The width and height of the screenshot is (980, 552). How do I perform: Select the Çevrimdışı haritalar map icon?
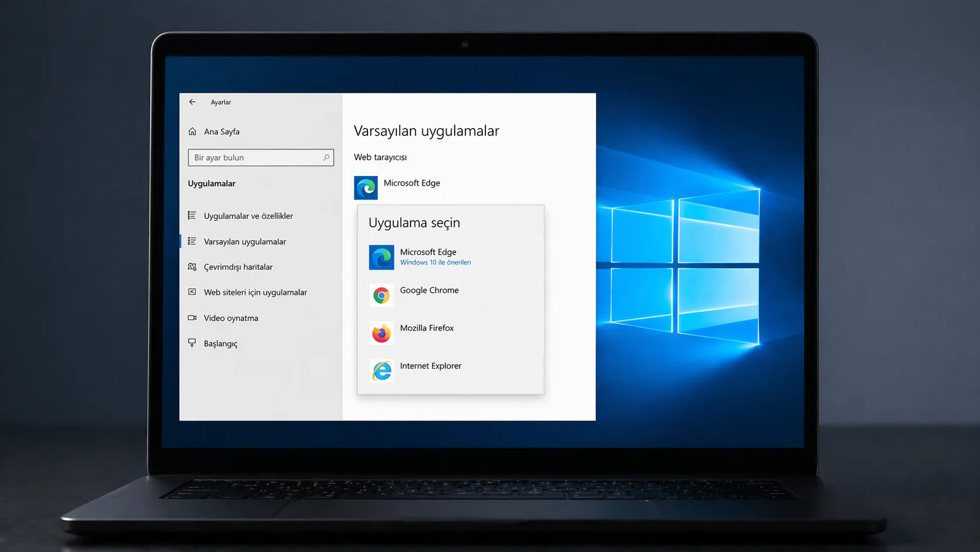[192, 266]
